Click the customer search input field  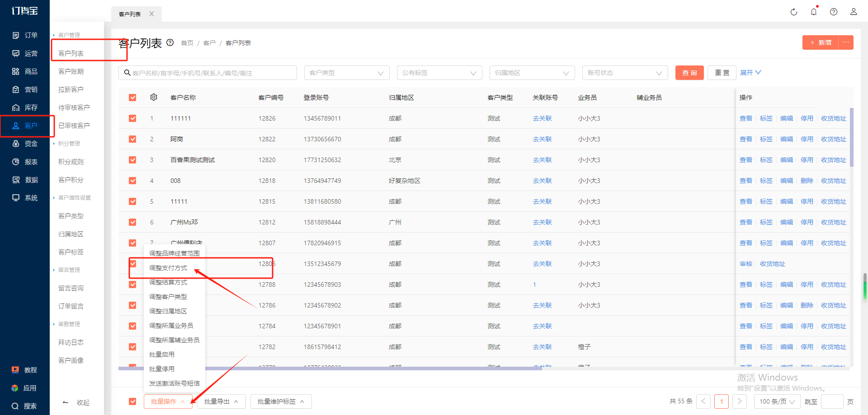[208, 73]
